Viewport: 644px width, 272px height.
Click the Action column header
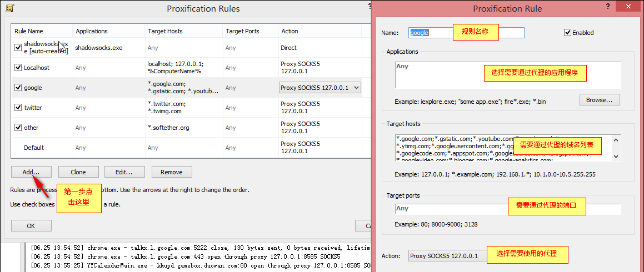(319, 31)
